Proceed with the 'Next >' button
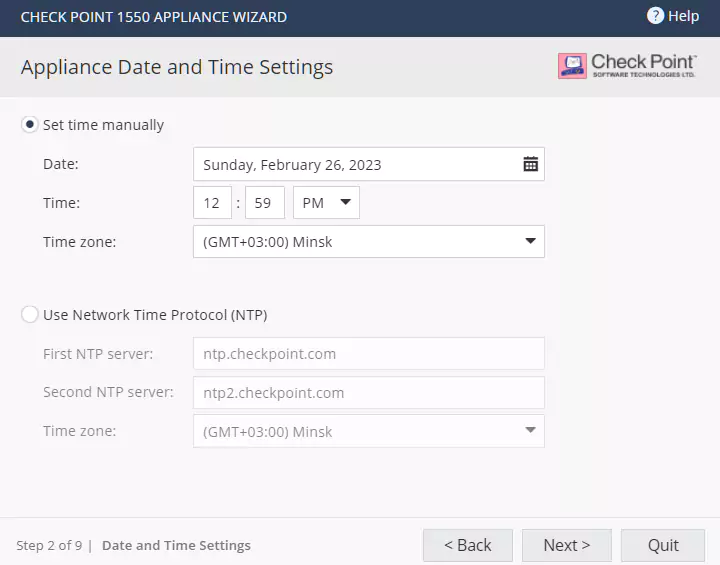Screen dimensions: 720x565 [x=566, y=545]
